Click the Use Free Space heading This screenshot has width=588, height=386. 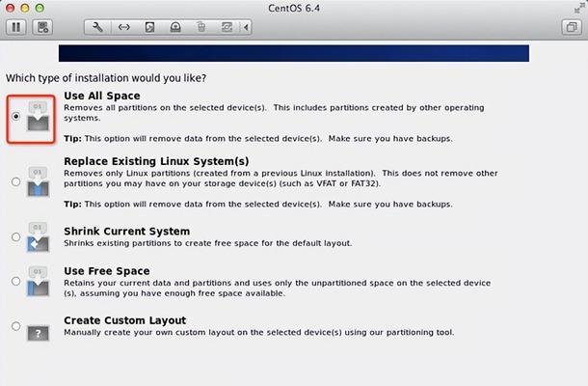point(107,271)
